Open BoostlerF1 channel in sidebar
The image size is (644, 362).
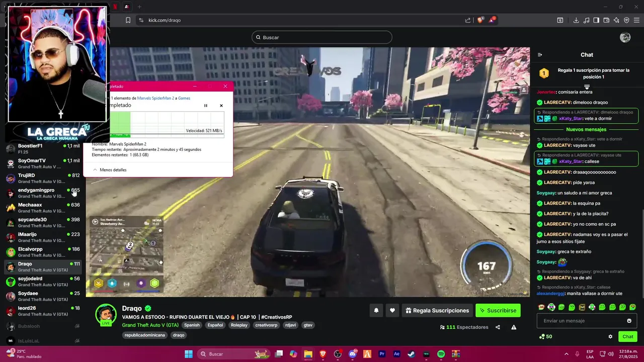tap(43, 149)
